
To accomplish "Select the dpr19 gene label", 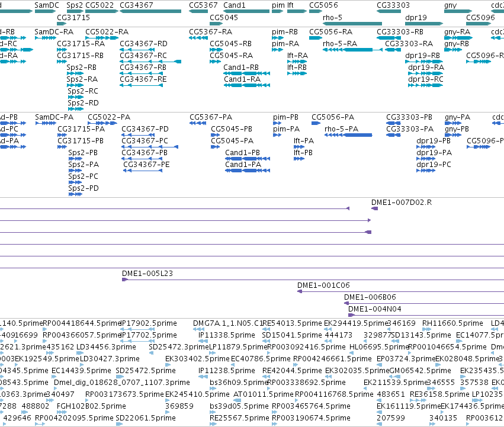I will click(x=416, y=17).
